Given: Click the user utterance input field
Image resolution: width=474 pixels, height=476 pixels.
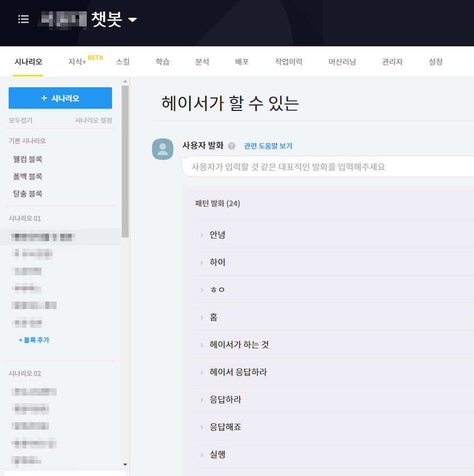Looking at the screenshot, I should pyautogui.click(x=328, y=167).
